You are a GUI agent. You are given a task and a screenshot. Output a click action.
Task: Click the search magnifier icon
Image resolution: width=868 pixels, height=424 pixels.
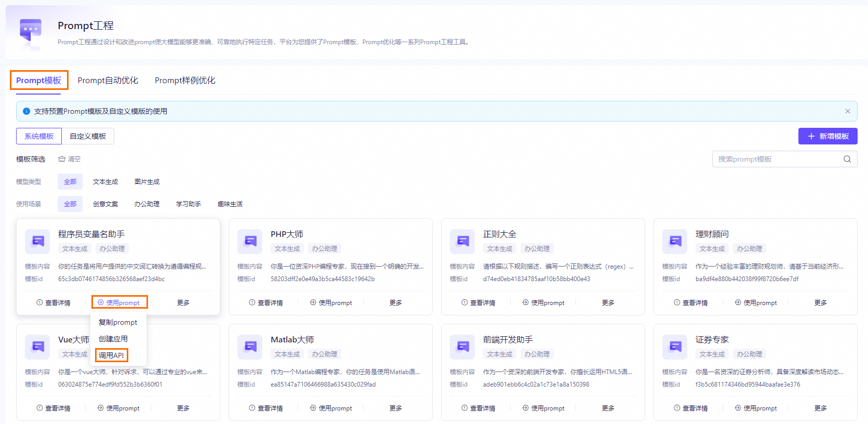coord(847,159)
